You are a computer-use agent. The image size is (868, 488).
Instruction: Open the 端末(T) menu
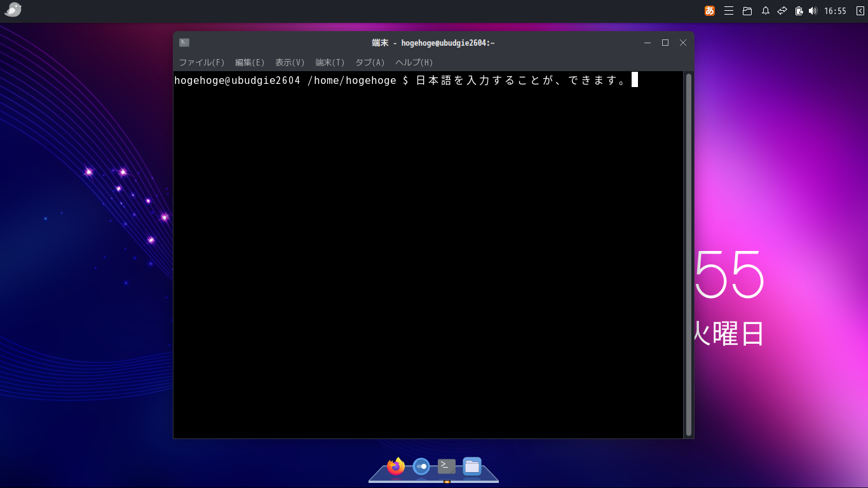(330, 62)
